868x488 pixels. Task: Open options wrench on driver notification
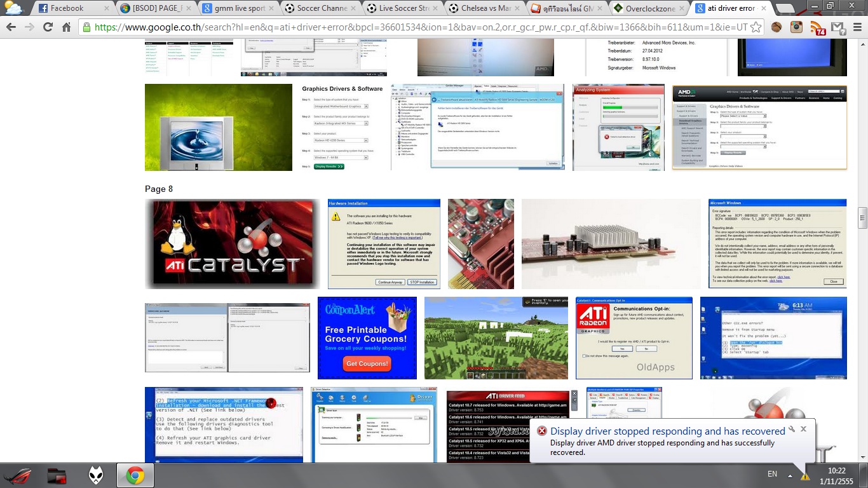792,429
